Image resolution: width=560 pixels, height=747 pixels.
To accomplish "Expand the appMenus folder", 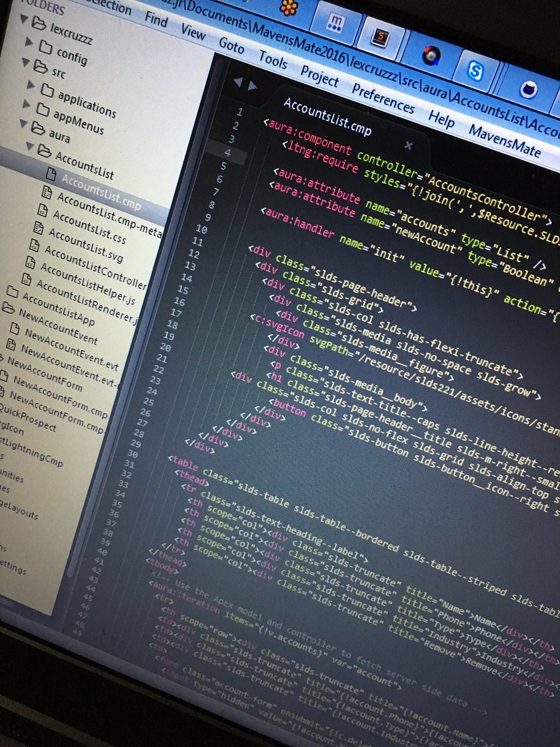I will pyautogui.click(x=26, y=104).
